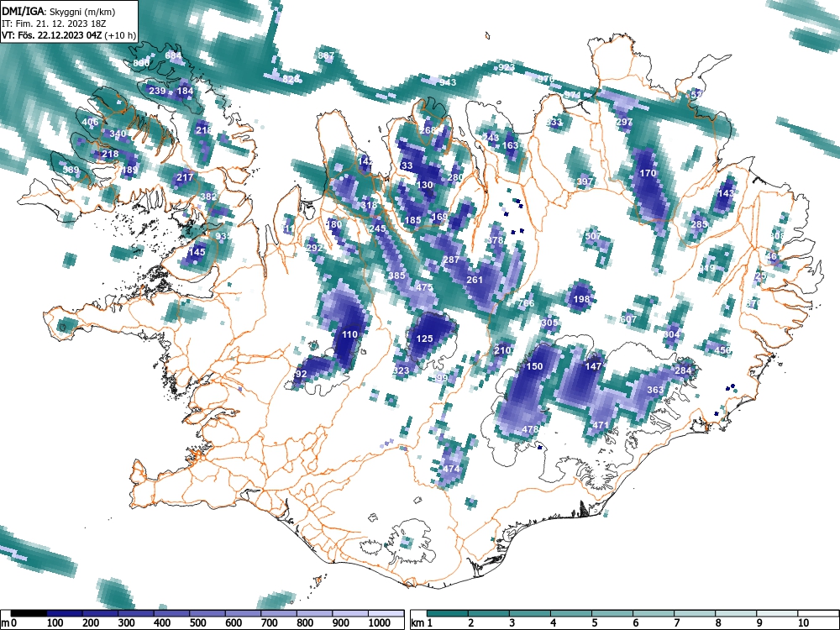Viewport: 840px width, 630px height.
Task: Click the '198' visibility value
Action: click(582, 299)
